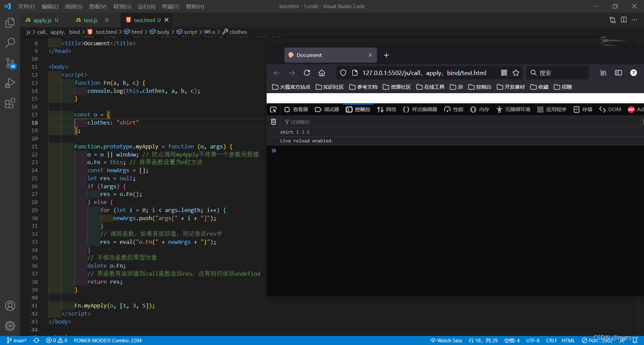Image resolution: width=644 pixels, height=345 pixels.
Task: Open notifications bell in status bar
Action: click(635, 340)
